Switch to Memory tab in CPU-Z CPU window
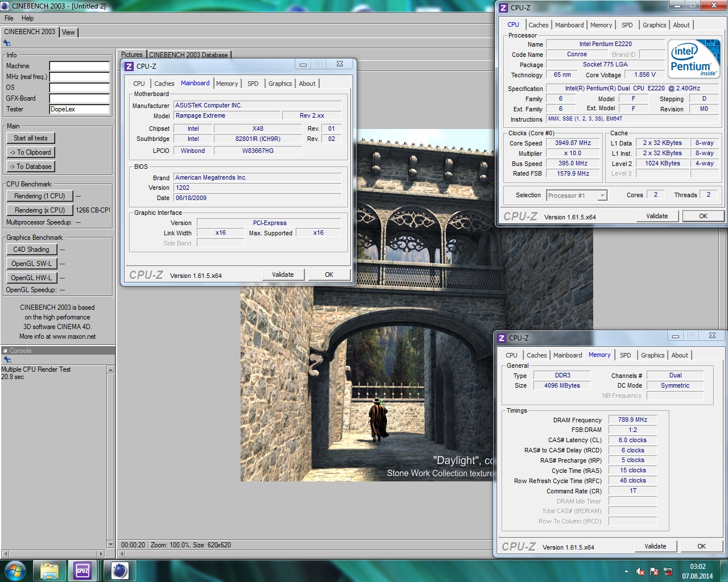 601,25
